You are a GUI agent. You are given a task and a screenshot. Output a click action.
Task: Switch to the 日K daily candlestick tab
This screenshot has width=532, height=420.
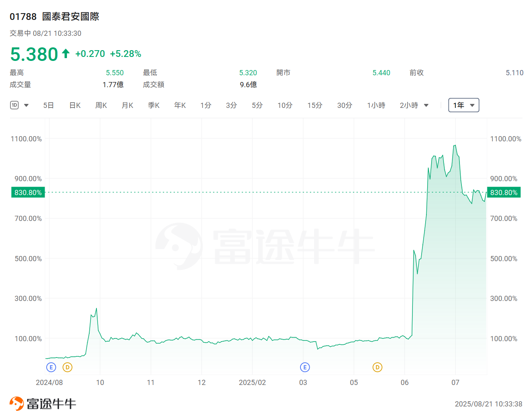coord(75,105)
